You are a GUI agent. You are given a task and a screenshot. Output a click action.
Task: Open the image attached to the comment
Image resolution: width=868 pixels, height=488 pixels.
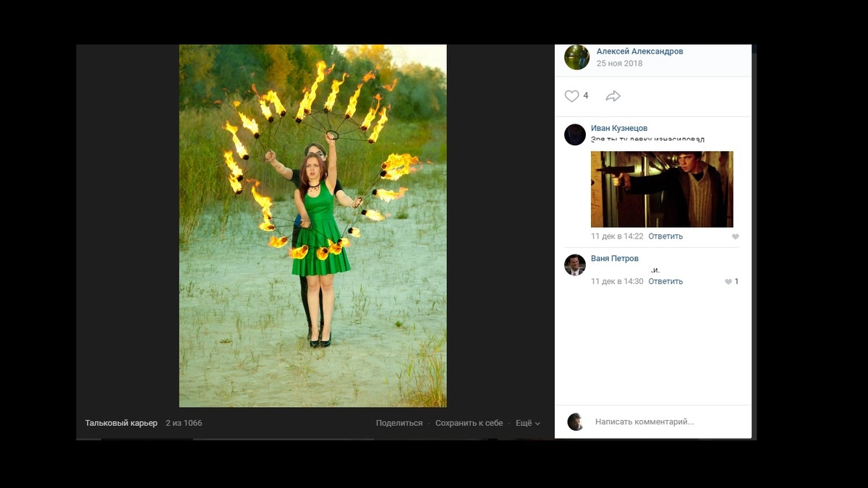(x=662, y=189)
